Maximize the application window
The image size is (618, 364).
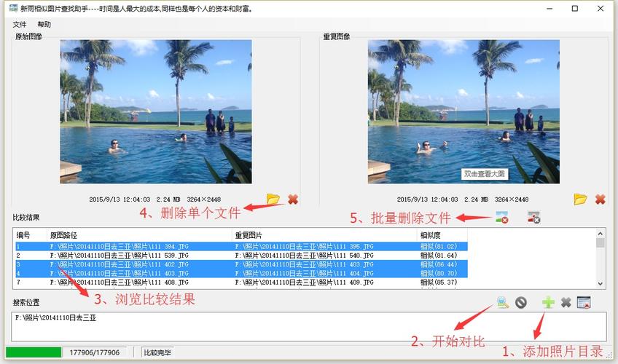point(575,8)
